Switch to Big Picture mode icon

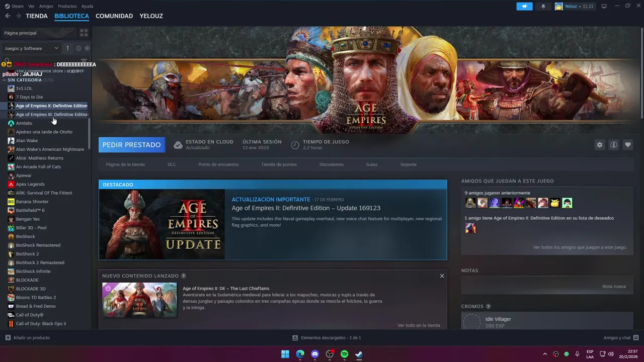point(604,6)
